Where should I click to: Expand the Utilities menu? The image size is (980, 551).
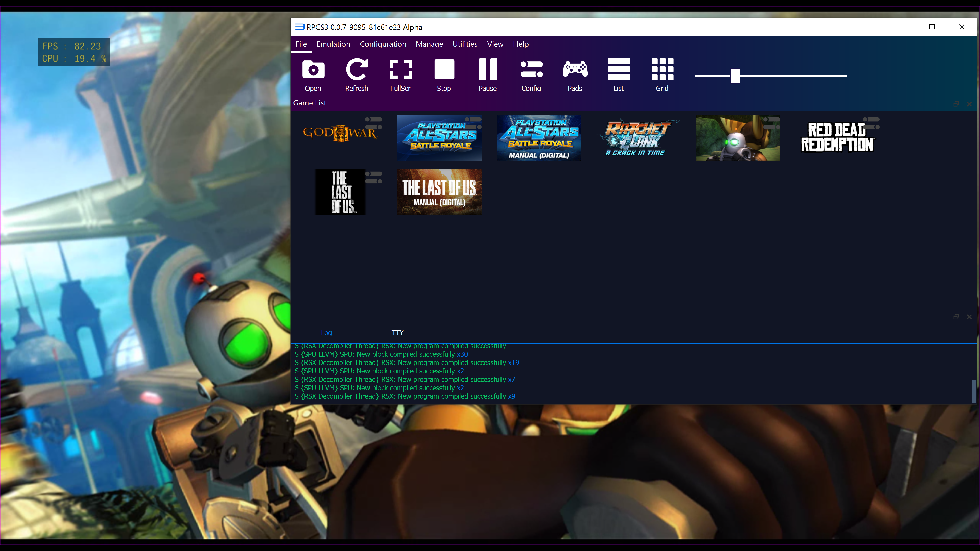click(x=465, y=44)
